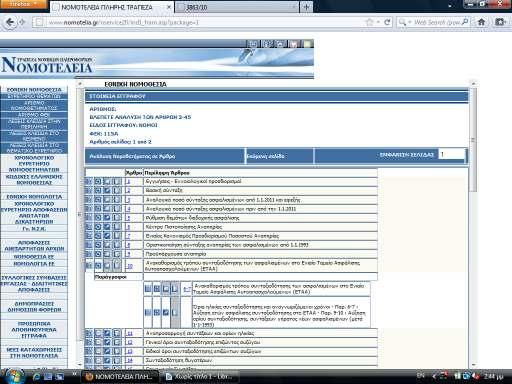Launch Internet Explorer from the taskbar
This screenshot has height=384, width=512.
coord(37,377)
